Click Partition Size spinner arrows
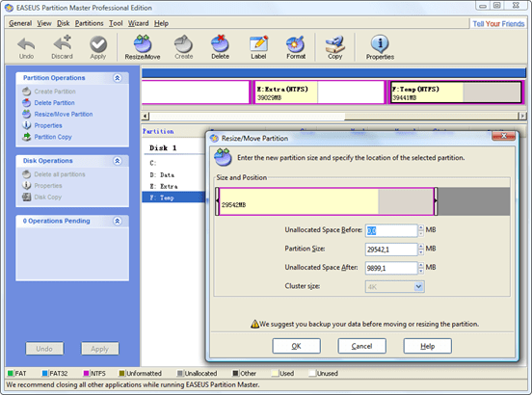 click(x=421, y=250)
